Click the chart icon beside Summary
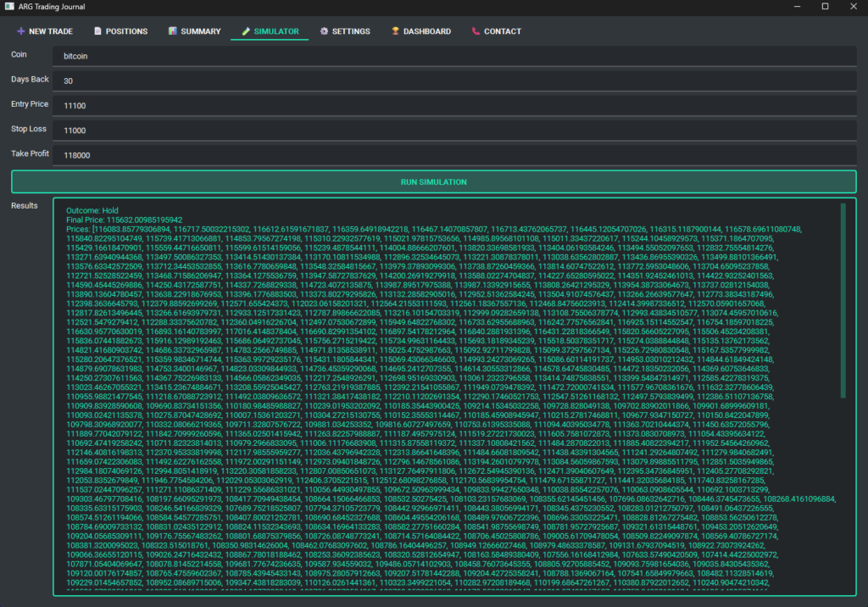 pyautogui.click(x=172, y=31)
